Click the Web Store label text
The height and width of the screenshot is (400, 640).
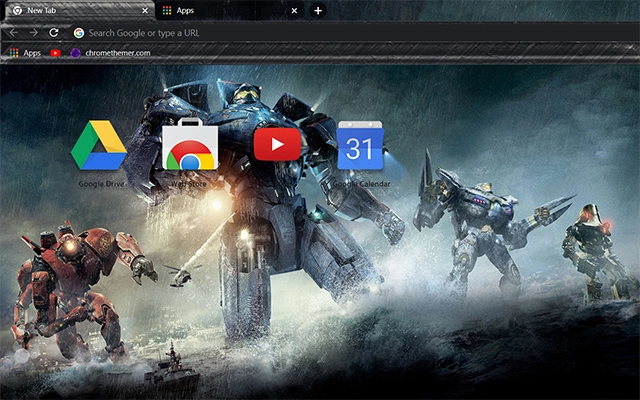(x=189, y=184)
